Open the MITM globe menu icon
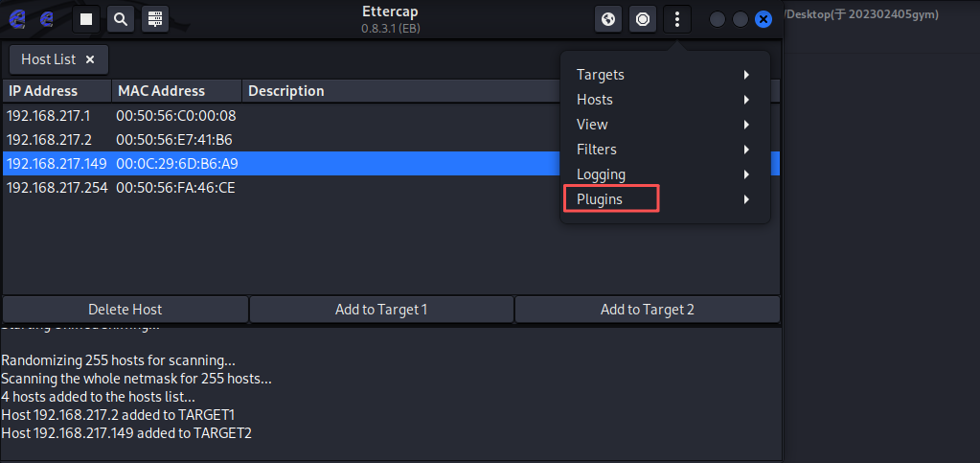 [x=608, y=18]
